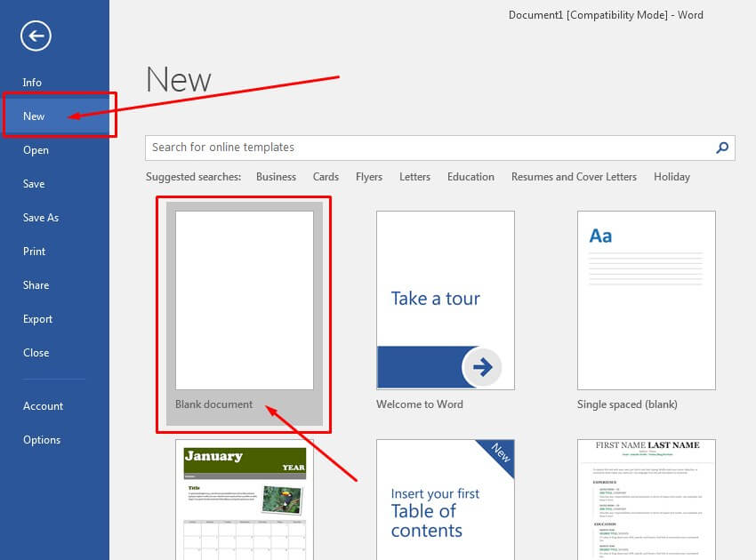756x560 pixels.
Task: Click the tour arrow circle icon
Action: coord(483,367)
